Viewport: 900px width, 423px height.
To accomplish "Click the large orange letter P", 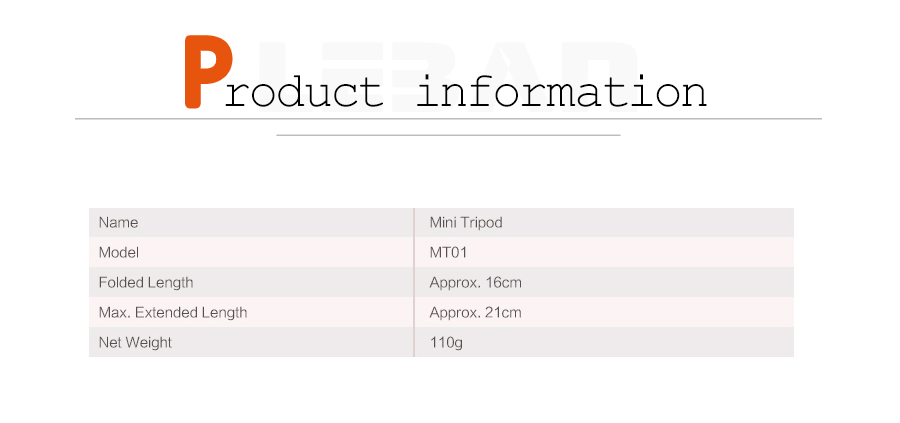I will pyautogui.click(x=208, y=71).
